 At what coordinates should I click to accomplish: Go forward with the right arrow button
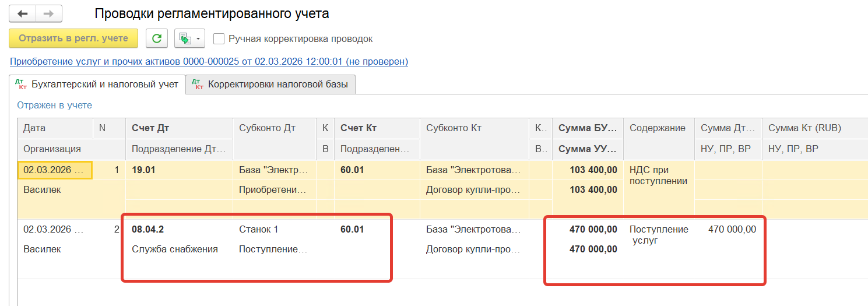click(49, 13)
